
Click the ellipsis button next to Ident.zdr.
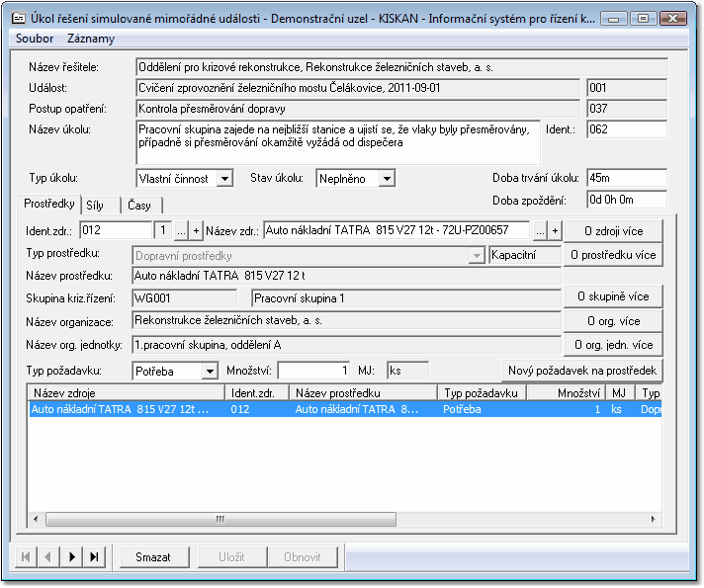tap(181, 230)
